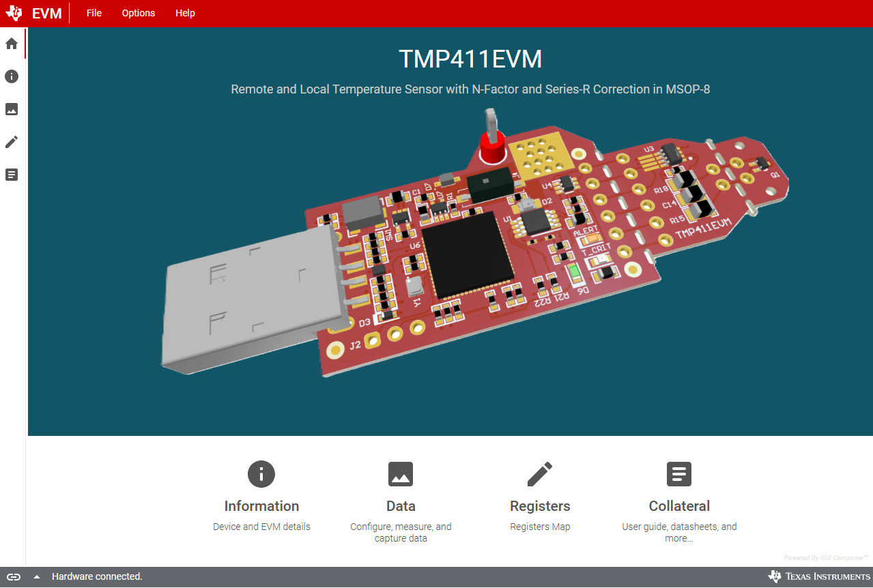Click the Data picture icon above Configure label
The height and width of the screenshot is (588, 873).
(x=400, y=473)
